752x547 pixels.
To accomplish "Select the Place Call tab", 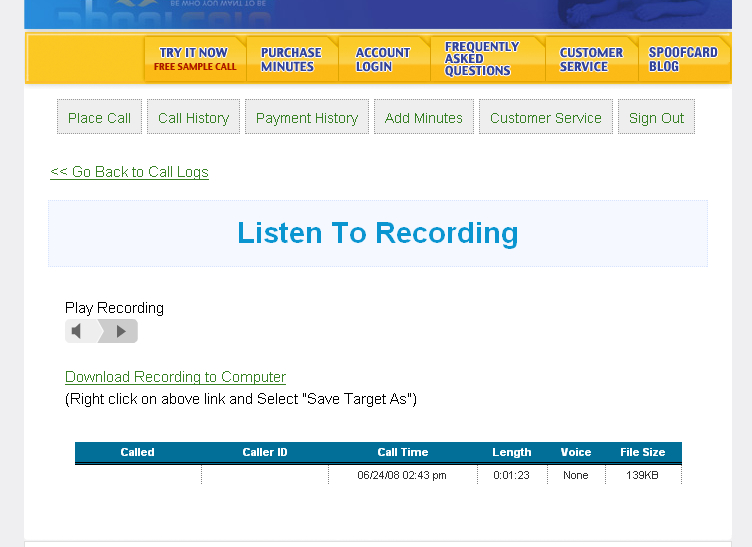I will point(99,117).
